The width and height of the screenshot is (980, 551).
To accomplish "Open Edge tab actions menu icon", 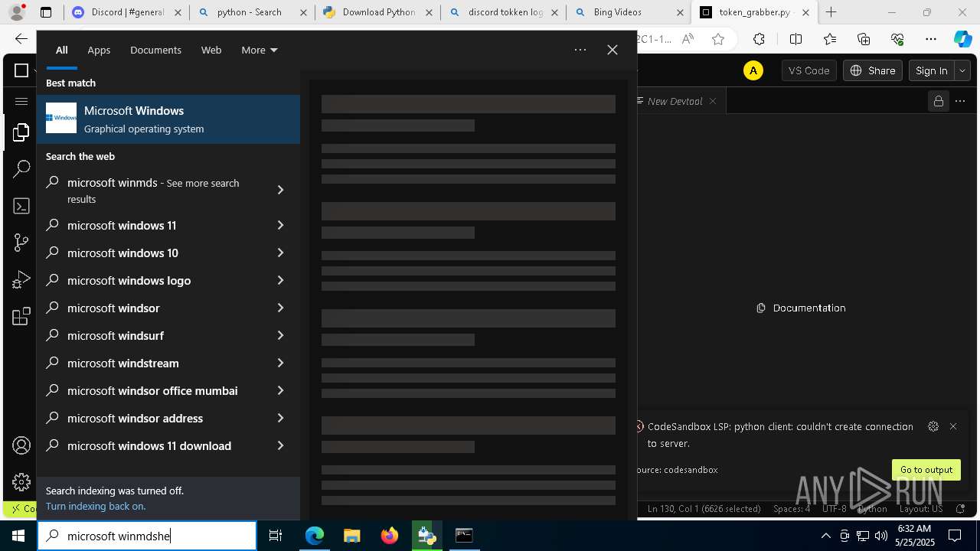I will coord(46,12).
